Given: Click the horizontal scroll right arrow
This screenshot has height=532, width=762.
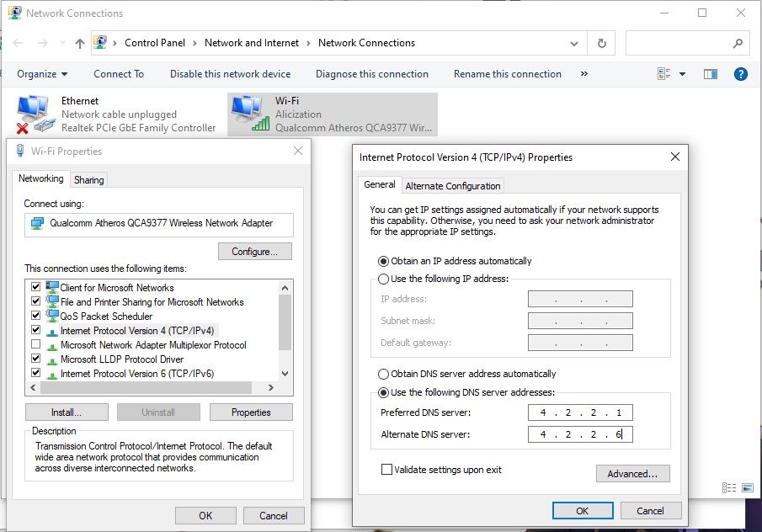Looking at the screenshot, I should tap(271, 388).
